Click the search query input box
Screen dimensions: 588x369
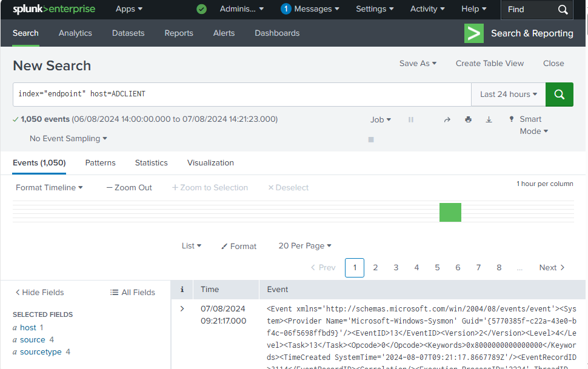pos(241,95)
